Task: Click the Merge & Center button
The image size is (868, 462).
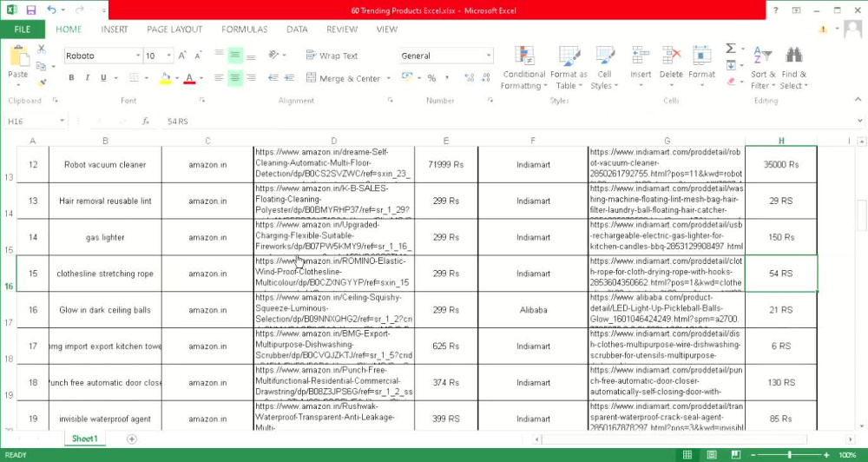Action: (x=343, y=79)
